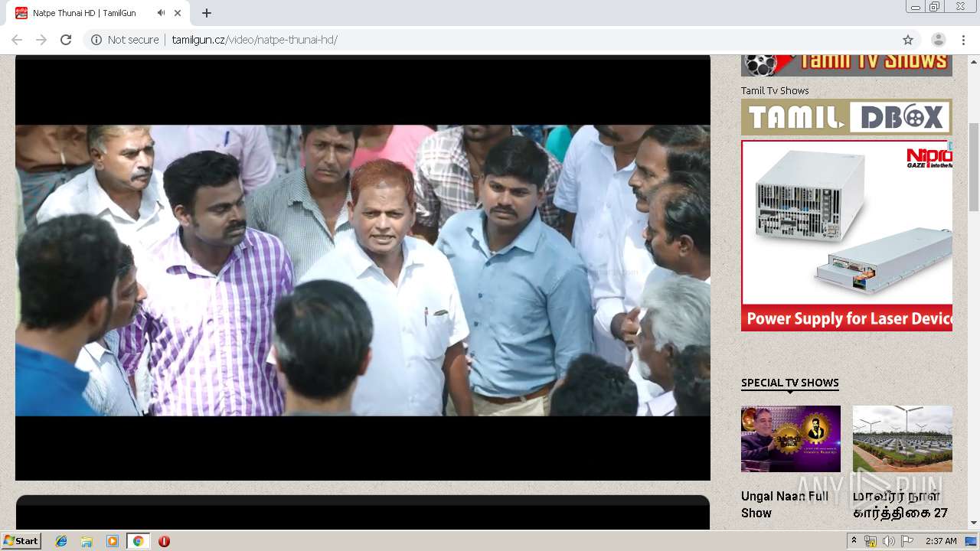
Task: Open Windows Explorer folder from taskbar
Action: [x=87, y=541]
